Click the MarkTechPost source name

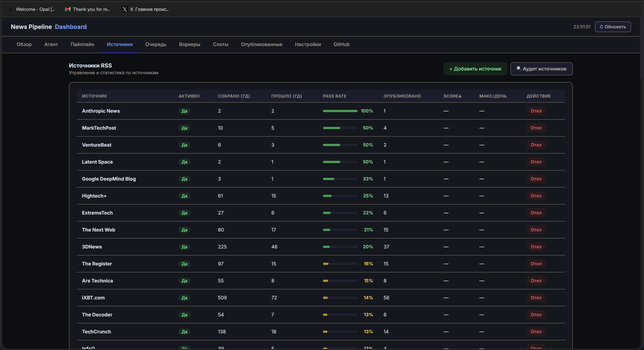(x=99, y=128)
